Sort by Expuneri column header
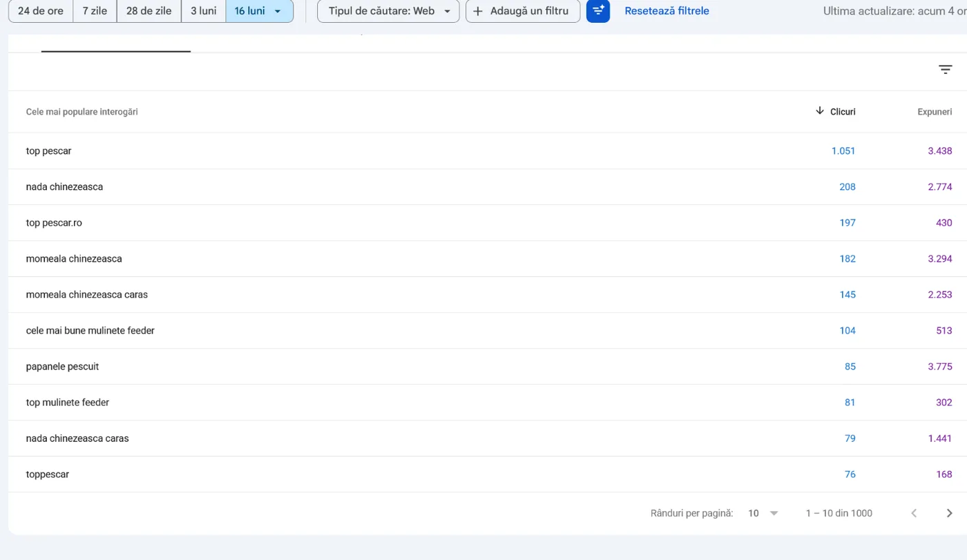The height and width of the screenshot is (560, 967). (935, 112)
